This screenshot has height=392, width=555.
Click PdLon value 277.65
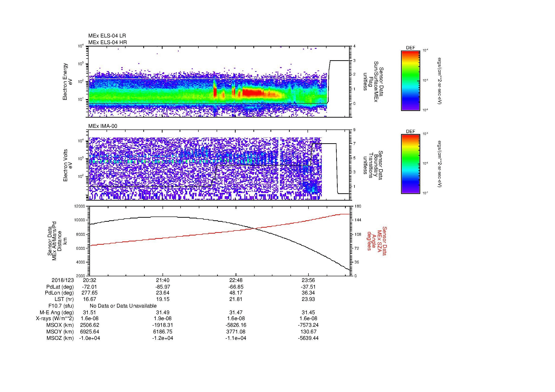[x=90, y=293]
